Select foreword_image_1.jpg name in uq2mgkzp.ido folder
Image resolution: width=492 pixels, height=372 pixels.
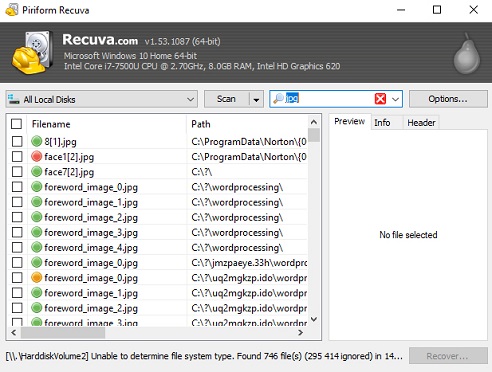tap(91, 293)
